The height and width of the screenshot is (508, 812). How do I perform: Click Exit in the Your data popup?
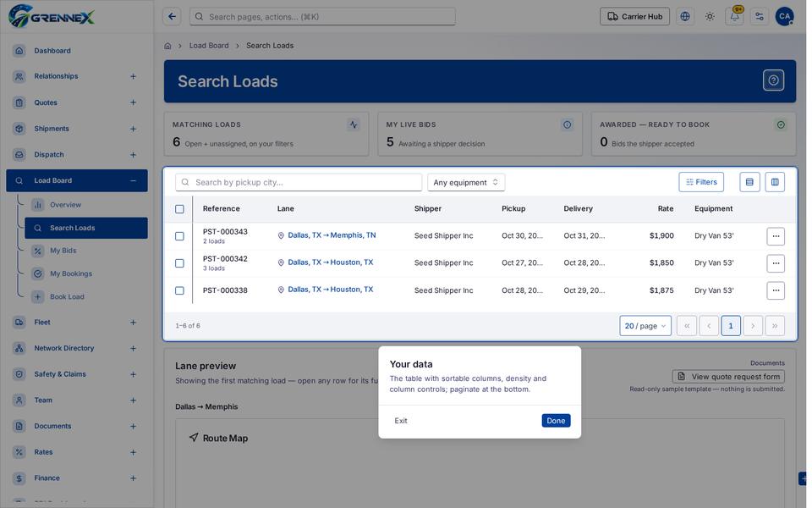click(x=401, y=421)
